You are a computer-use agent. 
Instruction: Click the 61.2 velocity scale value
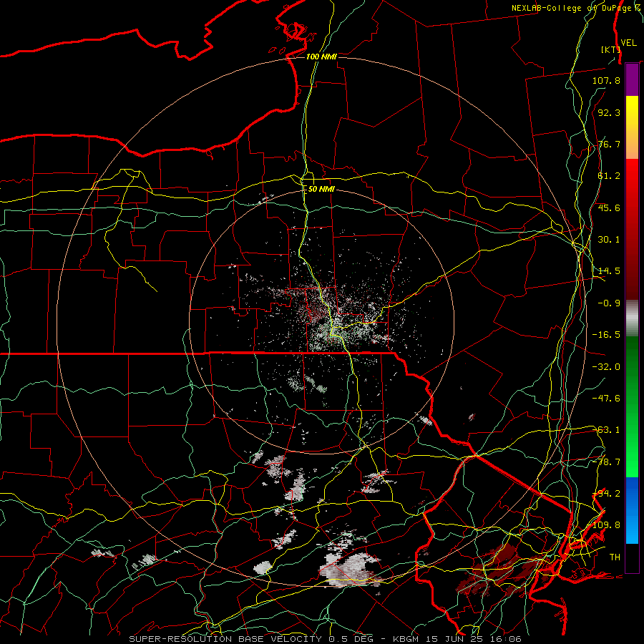[609, 176]
